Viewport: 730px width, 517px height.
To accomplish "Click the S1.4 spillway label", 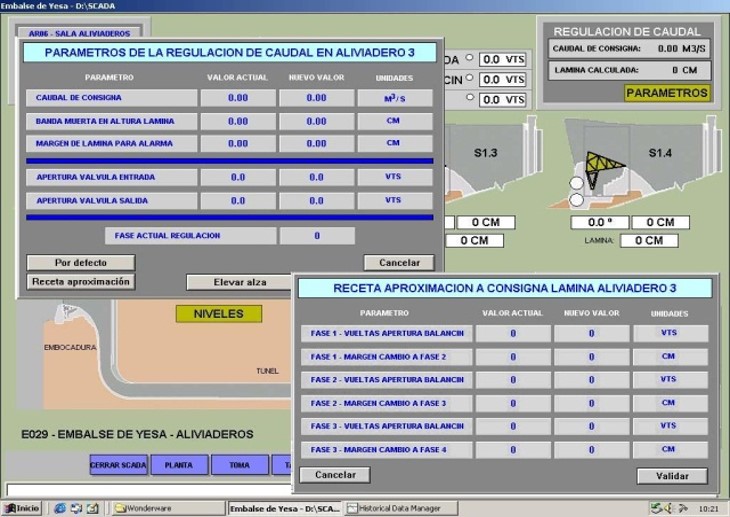I will (x=660, y=153).
